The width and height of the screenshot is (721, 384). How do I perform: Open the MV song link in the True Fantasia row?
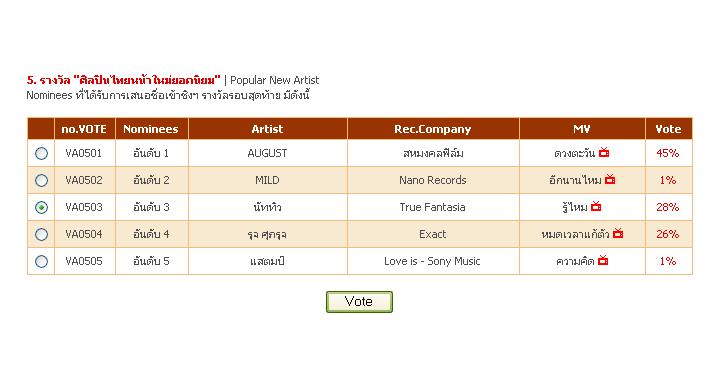[575, 207]
